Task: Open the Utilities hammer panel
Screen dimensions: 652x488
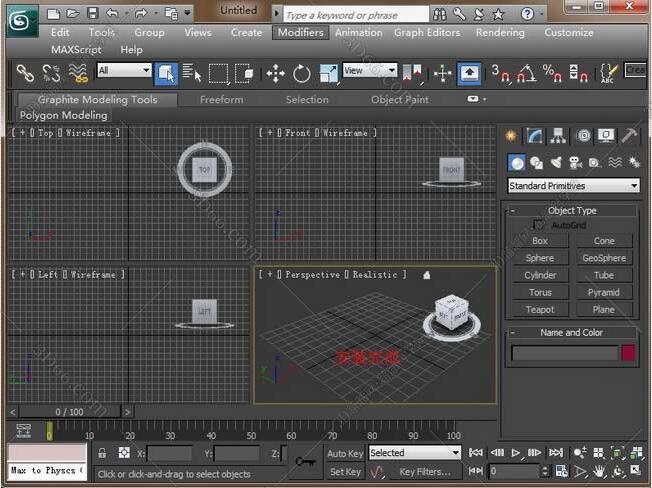Action: coord(629,136)
